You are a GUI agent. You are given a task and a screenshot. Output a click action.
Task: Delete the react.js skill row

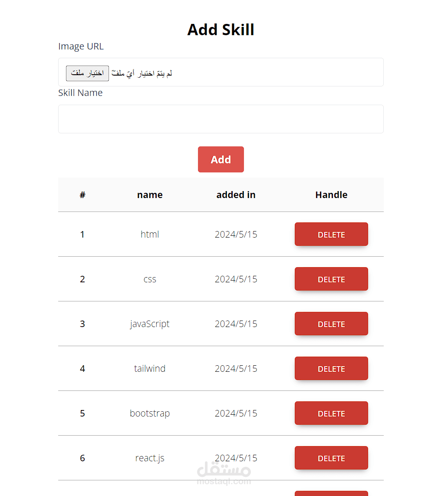point(331,458)
